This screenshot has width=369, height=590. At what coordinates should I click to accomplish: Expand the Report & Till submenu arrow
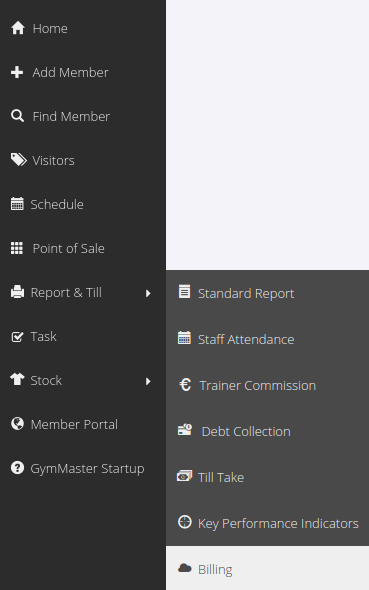tap(148, 293)
